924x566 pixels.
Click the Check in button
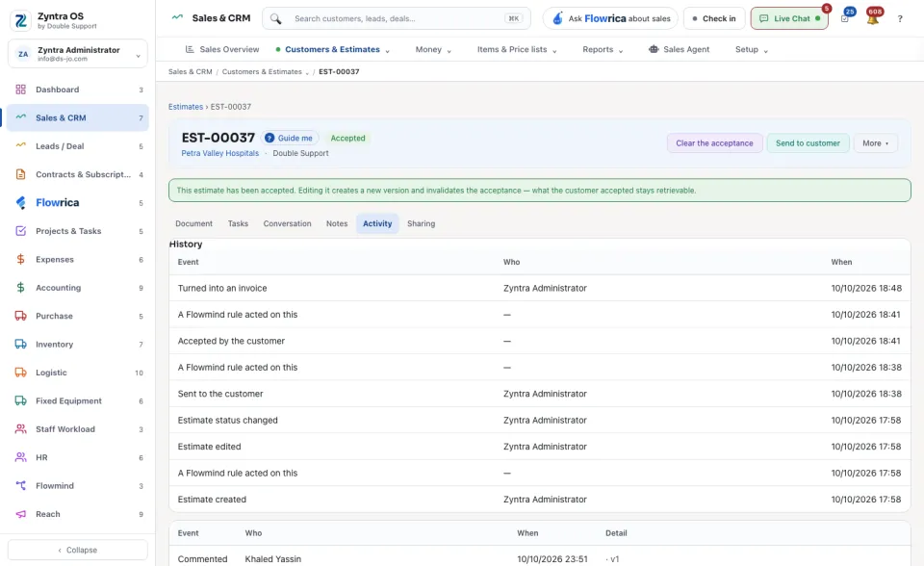[713, 19]
